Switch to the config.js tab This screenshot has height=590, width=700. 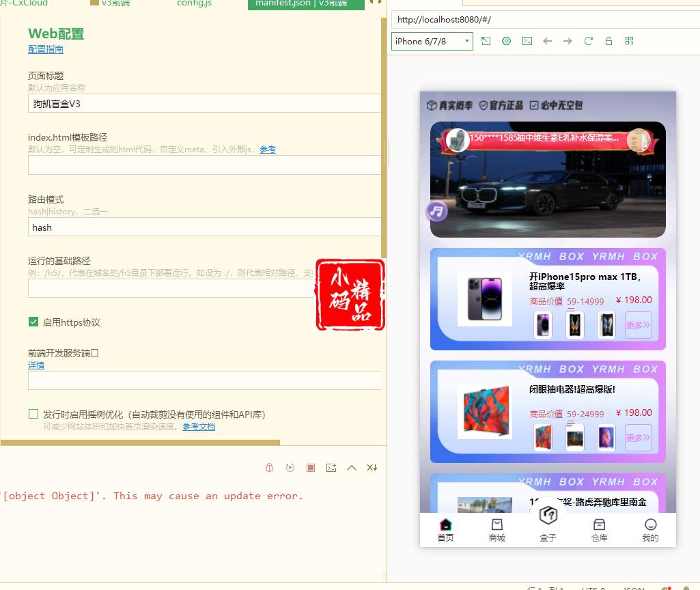tap(194, 3)
